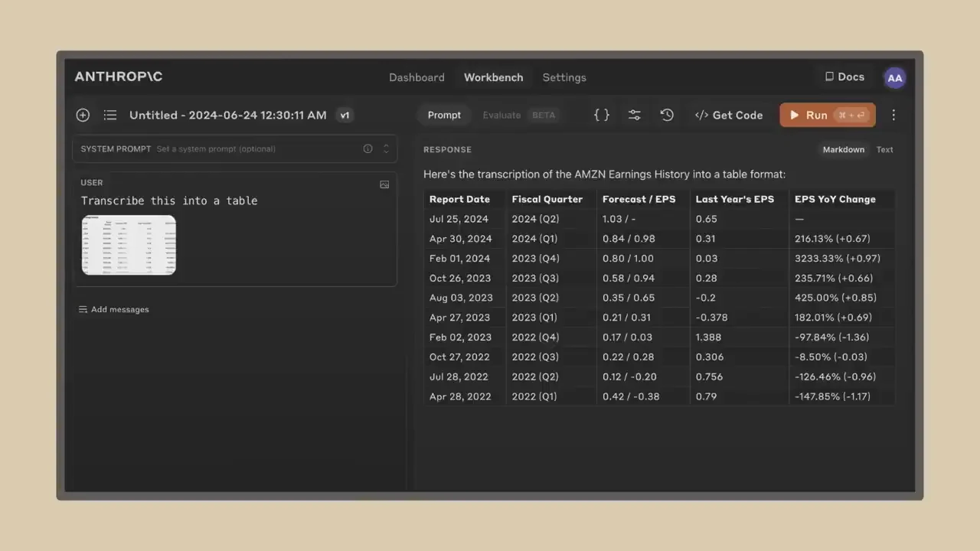980x551 pixels.
Task: Run the prompt with Run button
Action: (828, 115)
